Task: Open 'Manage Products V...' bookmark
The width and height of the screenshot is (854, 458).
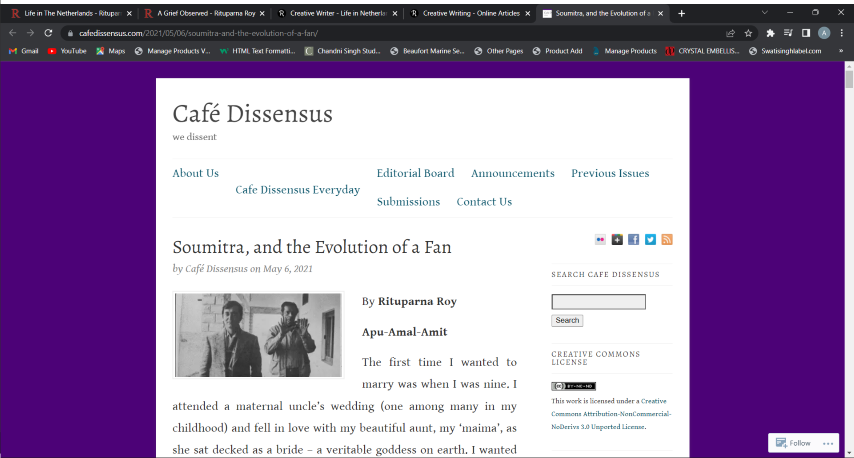Action: coord(172,51)
